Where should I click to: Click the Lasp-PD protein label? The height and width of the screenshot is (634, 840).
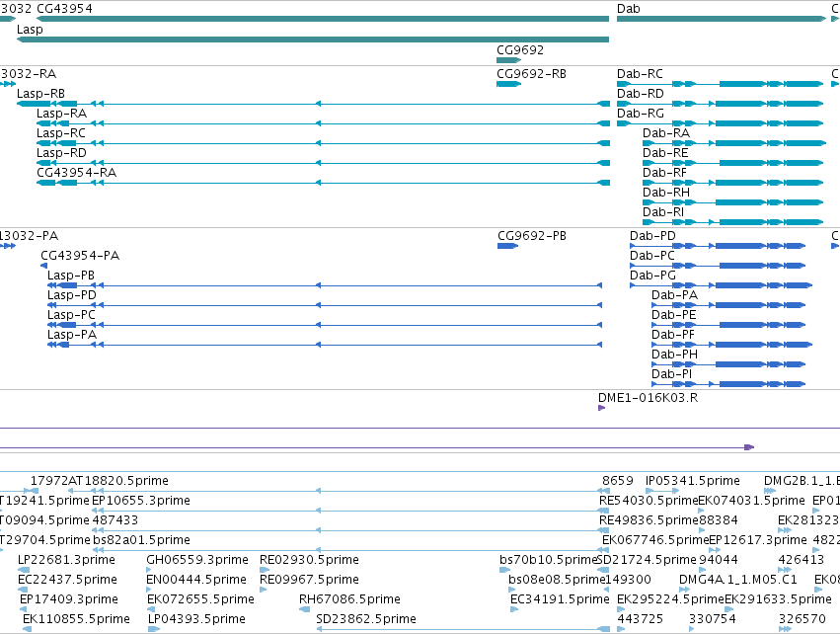pyautogui.click(x=72, y=295)
